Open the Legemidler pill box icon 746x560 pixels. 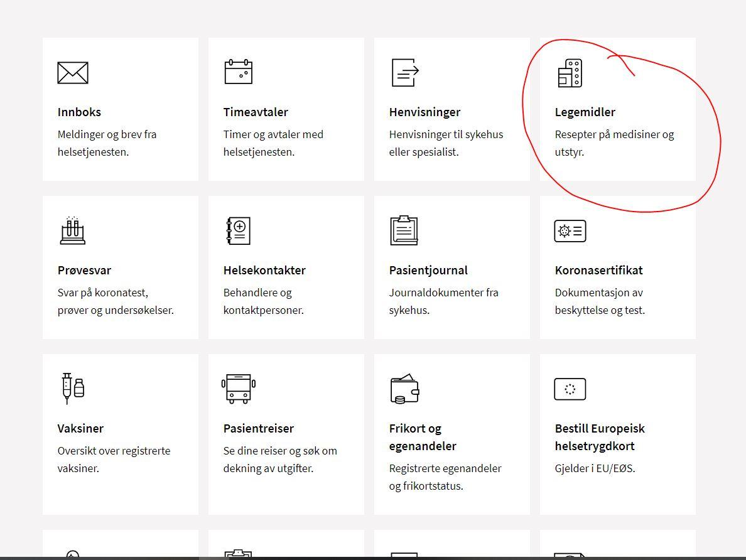pyautogui.click(x=570, y=73)
